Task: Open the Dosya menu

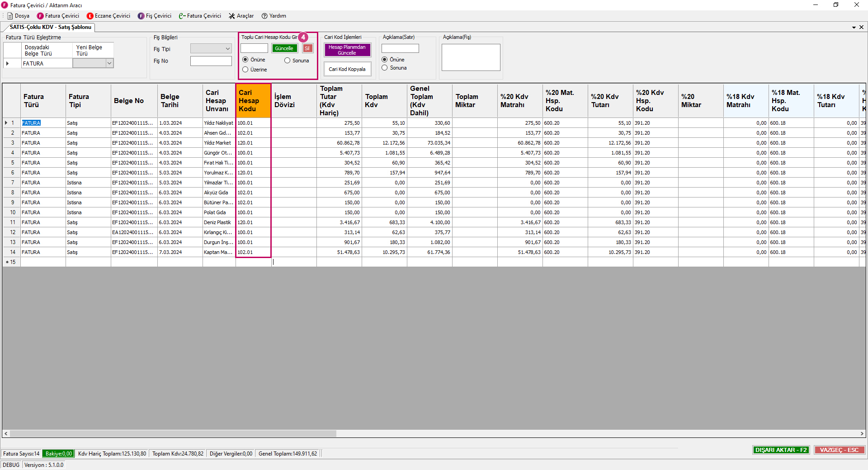Action: (x=18, y=16)
